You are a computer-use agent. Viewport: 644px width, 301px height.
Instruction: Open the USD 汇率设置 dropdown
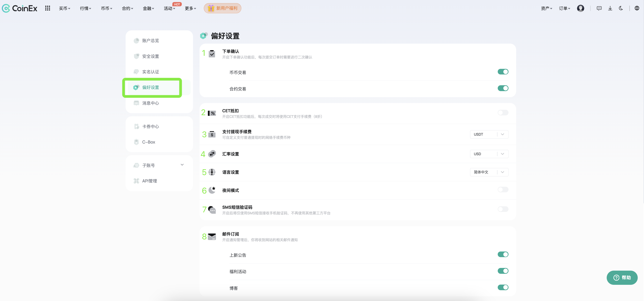pos(489,154)
